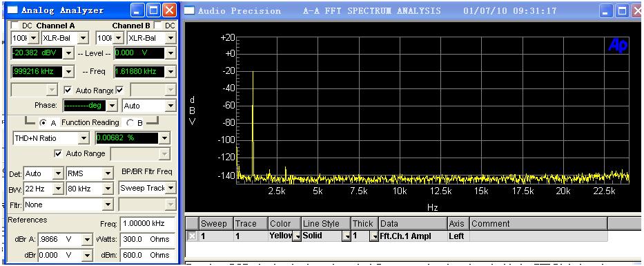Screen dimensions: 644x266
Task: Toggle the Channel A Auto Range checkbox
Action: coord(68,90)
